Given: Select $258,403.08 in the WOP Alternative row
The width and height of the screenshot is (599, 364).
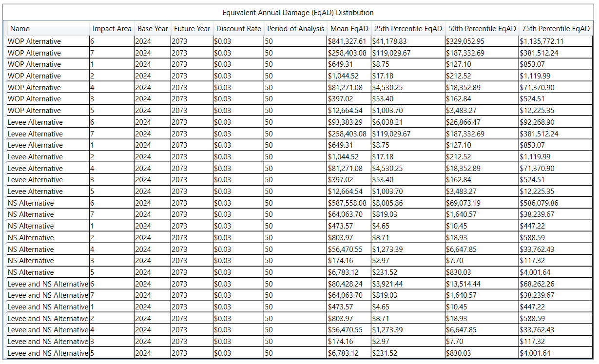Looking at the screenshot, I should 349,53.
